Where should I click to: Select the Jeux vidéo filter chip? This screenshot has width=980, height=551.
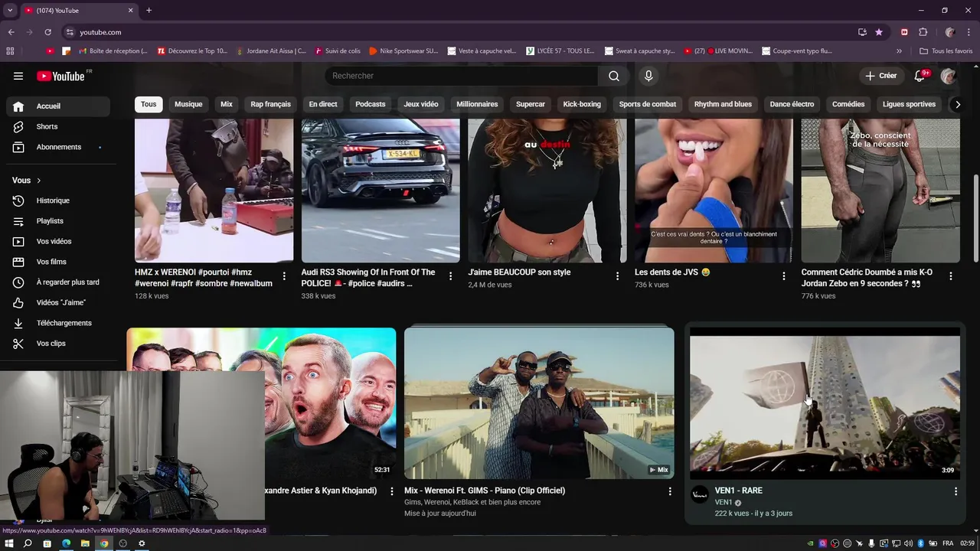click(421, 104)
